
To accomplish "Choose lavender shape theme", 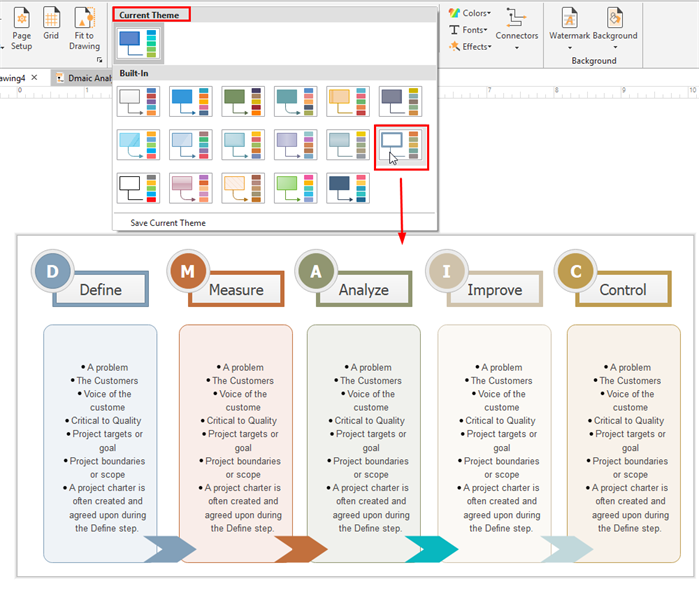I will click(296, 144).
